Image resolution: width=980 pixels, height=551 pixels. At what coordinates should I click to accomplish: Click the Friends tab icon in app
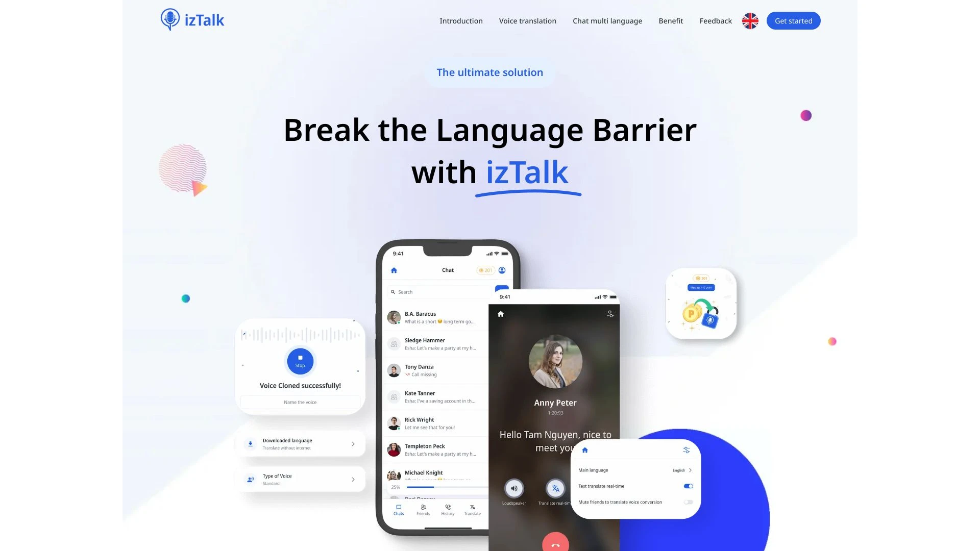pos(423,509)
